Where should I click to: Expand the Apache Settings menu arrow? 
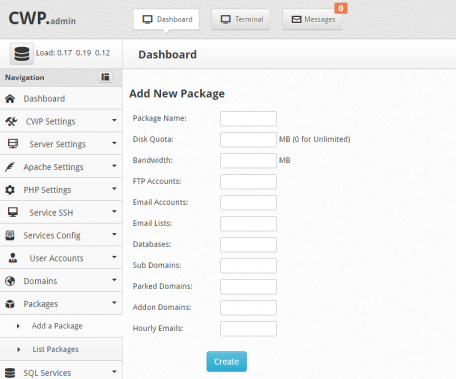click(x=114, y=165)
